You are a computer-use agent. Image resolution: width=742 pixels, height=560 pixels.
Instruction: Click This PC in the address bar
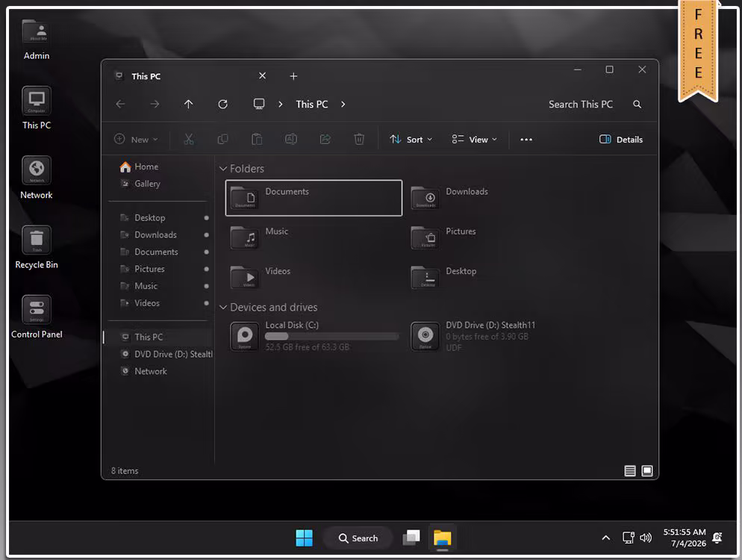point(312,104)
